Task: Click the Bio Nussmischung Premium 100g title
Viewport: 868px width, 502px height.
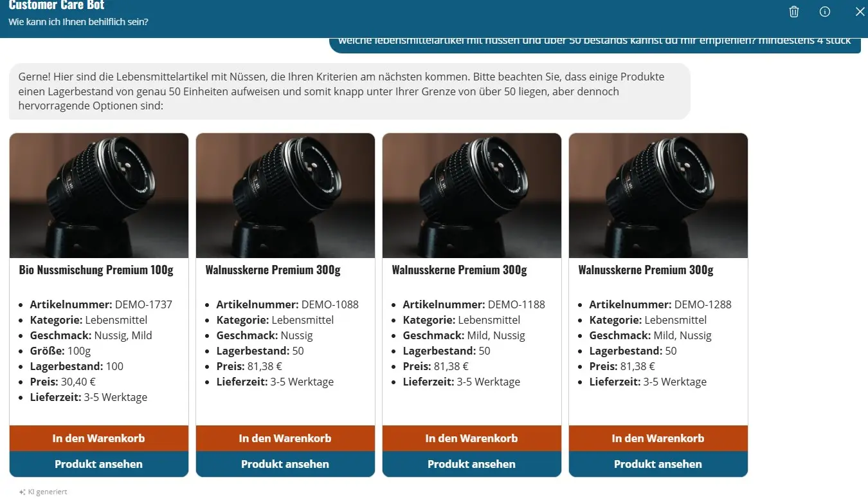Action: (x=96, y=270)
